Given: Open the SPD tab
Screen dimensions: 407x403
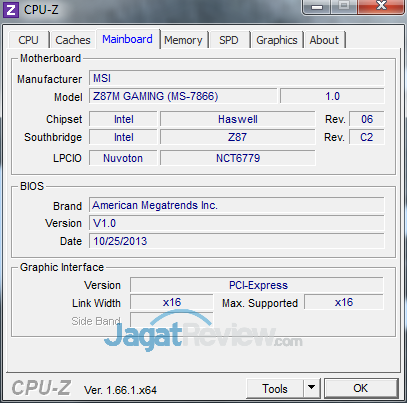Looking at the screenshot, I should (229, 40).
